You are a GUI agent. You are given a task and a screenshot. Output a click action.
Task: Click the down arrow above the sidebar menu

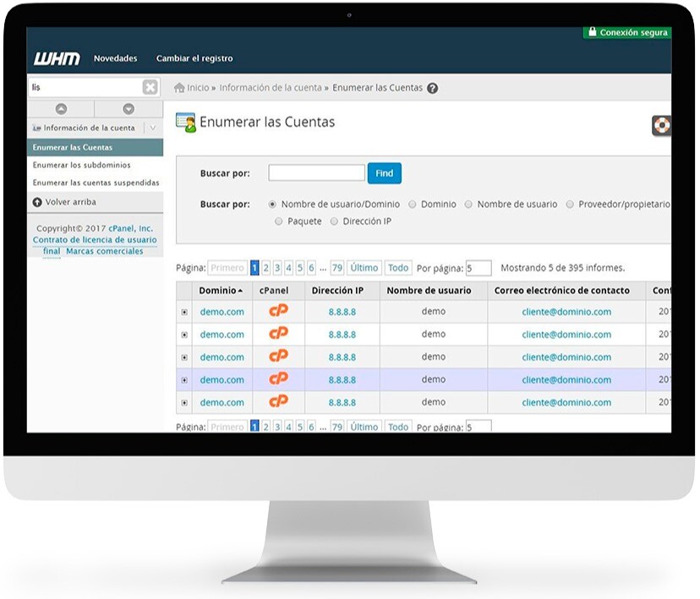pyautogui.click(x=129, y=108)
